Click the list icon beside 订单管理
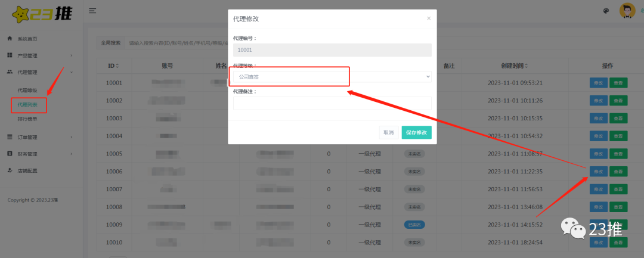The width and height of the screenshot is (644, 258). [x=10, y=137]
